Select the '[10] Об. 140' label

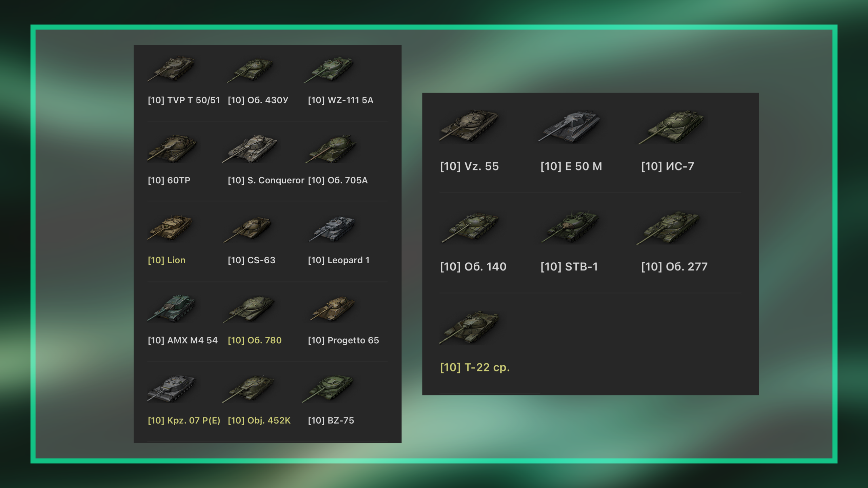pyautogui.click(x=473, y=267)
